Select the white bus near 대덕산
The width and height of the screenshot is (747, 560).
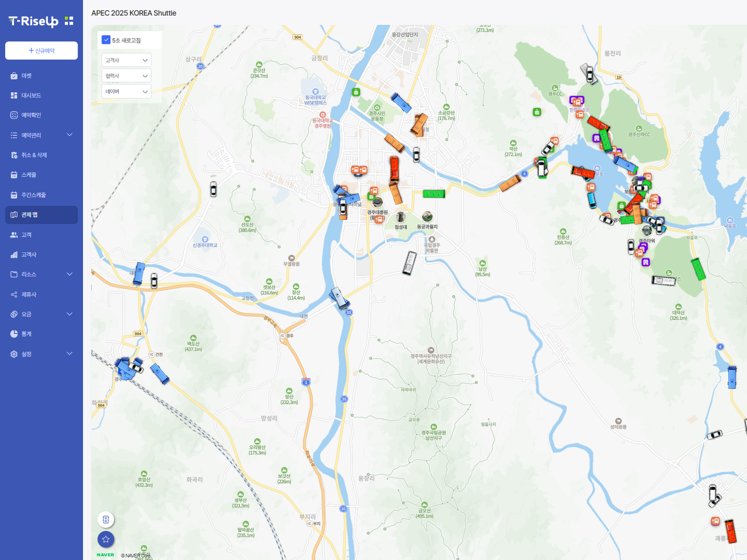click(664, 281)
